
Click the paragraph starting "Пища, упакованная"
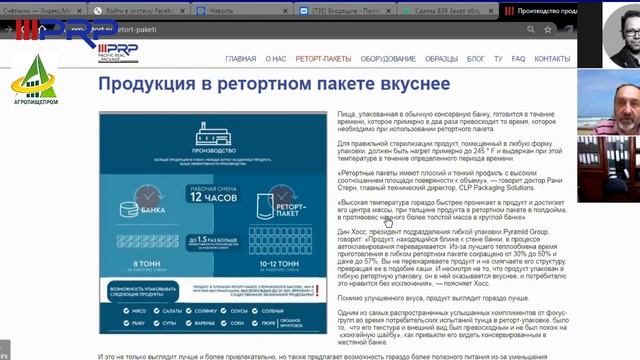tap(447, 122)
